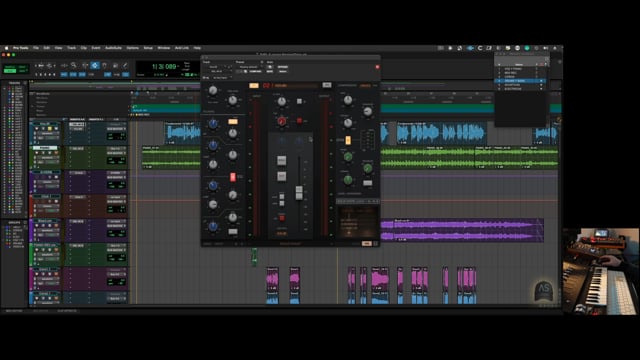Open the Track menu

point(71,48)
